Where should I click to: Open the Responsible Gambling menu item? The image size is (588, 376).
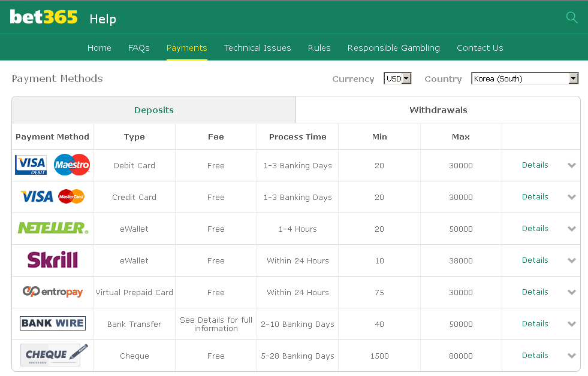[394, 48]
